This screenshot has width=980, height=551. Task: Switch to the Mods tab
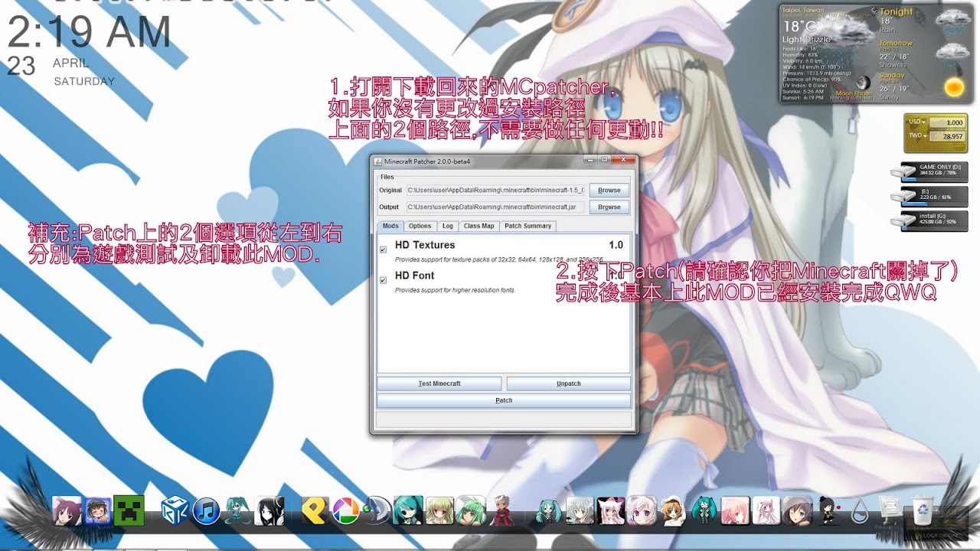[390, 226]
